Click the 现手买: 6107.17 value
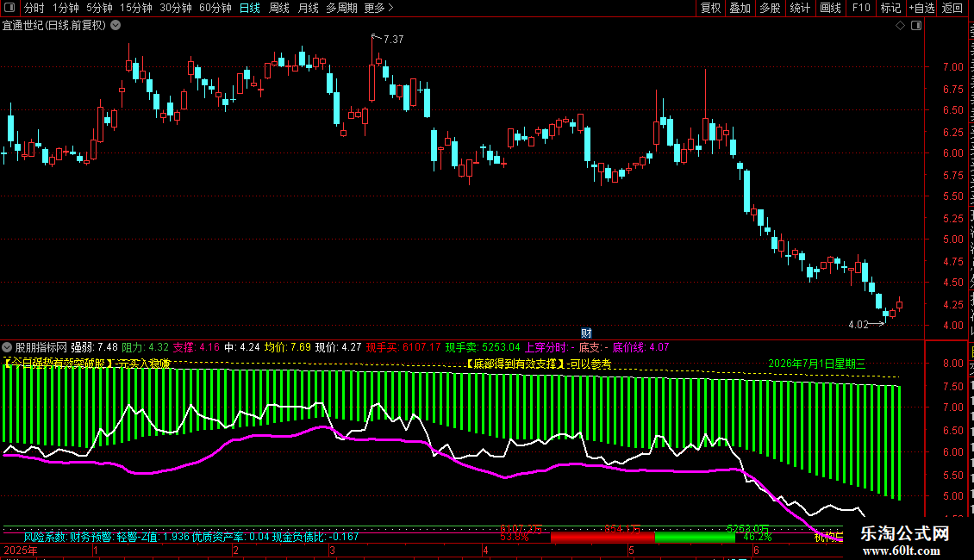 point(403,347)
